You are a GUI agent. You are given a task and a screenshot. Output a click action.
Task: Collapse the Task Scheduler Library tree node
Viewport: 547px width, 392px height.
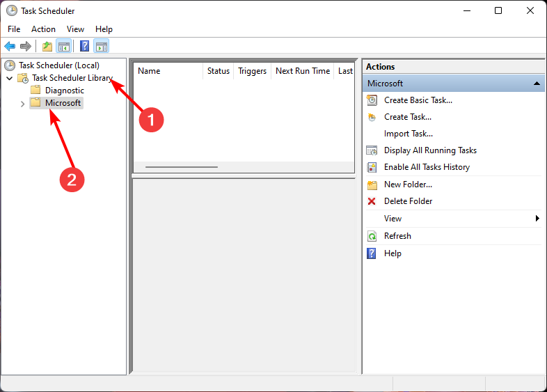coord(10,78)
